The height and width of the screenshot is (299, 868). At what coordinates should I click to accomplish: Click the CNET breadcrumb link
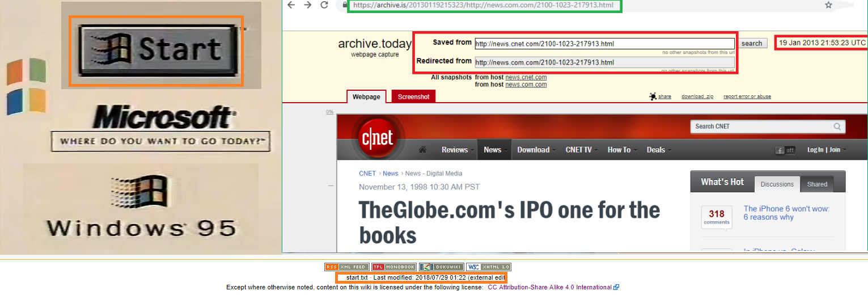[367, 174]
